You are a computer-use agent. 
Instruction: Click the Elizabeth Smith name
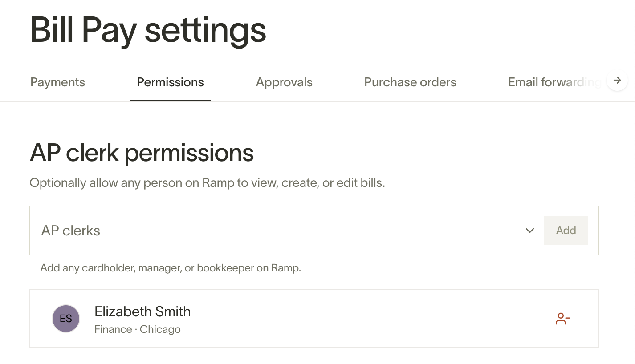pos(142,311)
